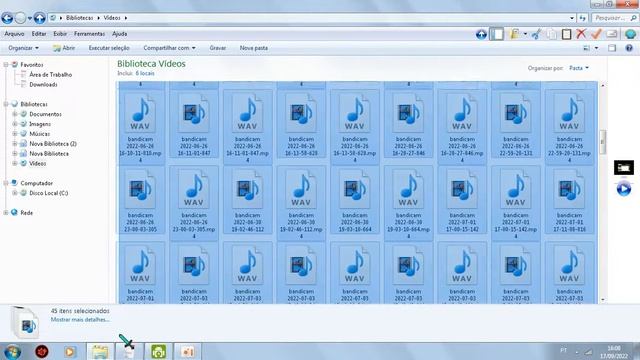Viewport: 640px width, 360px height.
Task: Refresh the address bar with the refresh icon
Action: (x=582, y=18)
